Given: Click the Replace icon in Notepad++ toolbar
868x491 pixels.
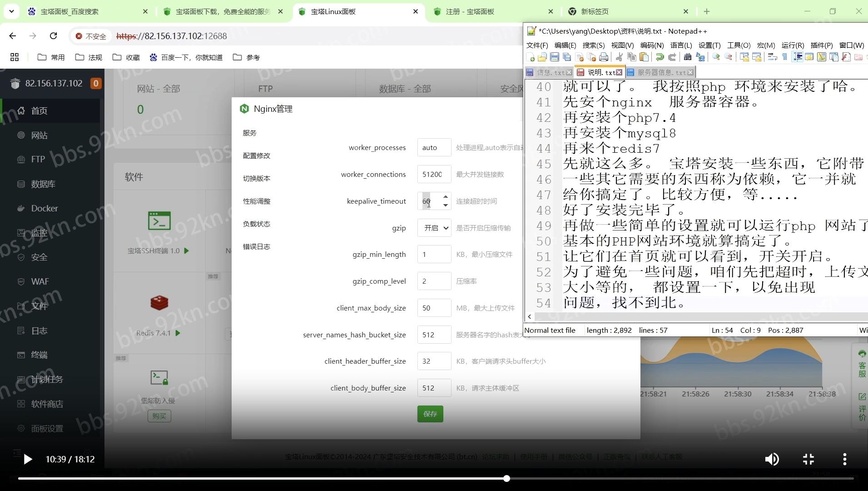Looking at the screenshot, I should pyautogui.click(x=700, y=57).
